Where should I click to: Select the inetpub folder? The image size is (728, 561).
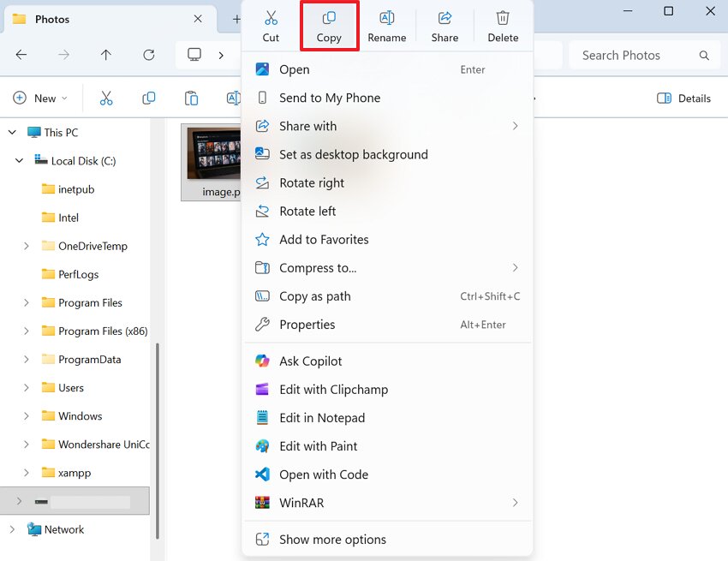click(x=68, y=189)
